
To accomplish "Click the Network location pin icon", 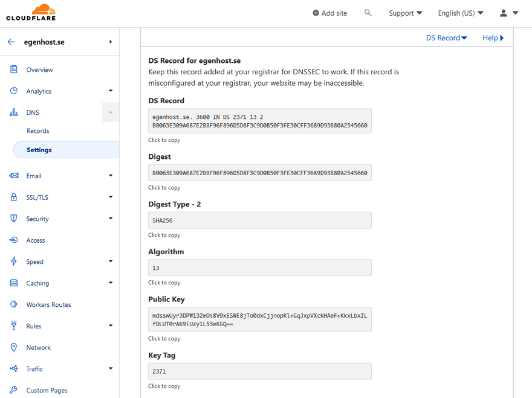I will click(x=13, y=347).
